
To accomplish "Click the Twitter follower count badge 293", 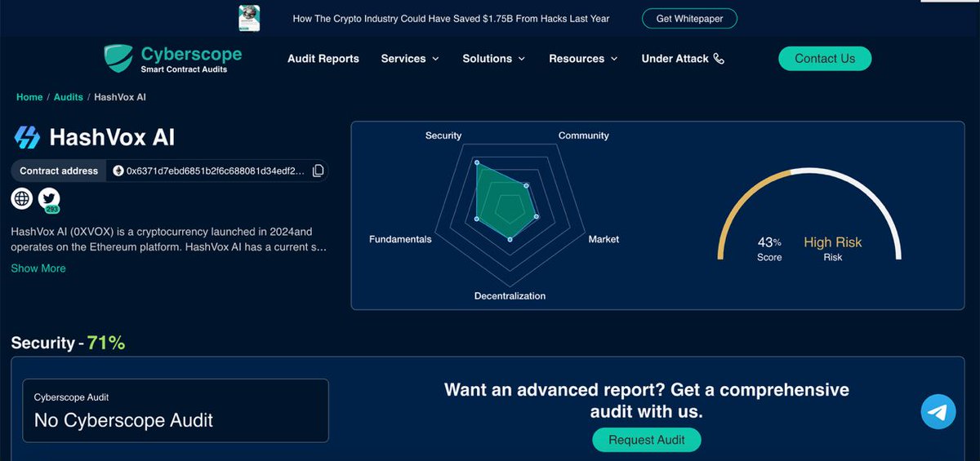I will 51,210.
